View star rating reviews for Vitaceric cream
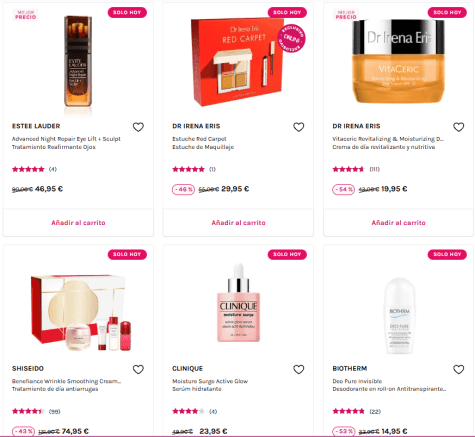Viewport: 475px width, 437px height. pos(356,169)
